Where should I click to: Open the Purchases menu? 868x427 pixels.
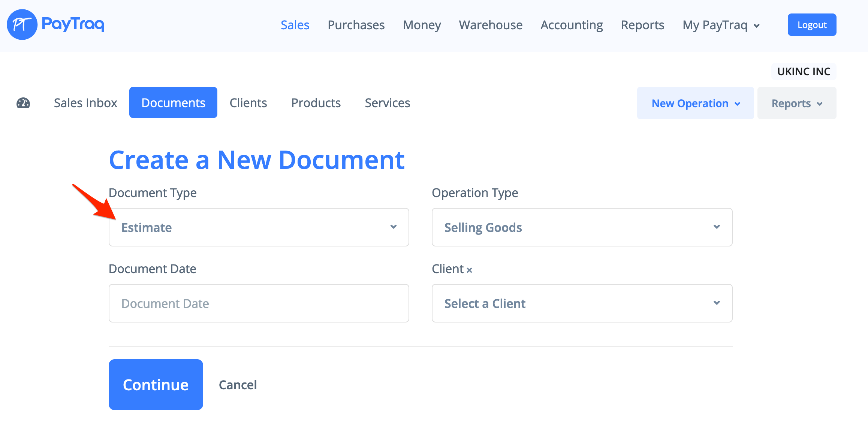click(x=356, y=25)
